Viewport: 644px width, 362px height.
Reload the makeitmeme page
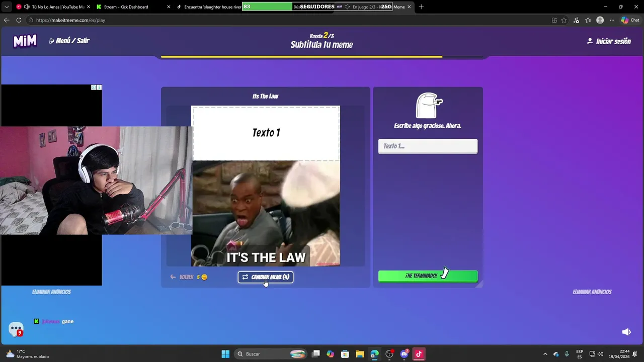tap(19, 20)
